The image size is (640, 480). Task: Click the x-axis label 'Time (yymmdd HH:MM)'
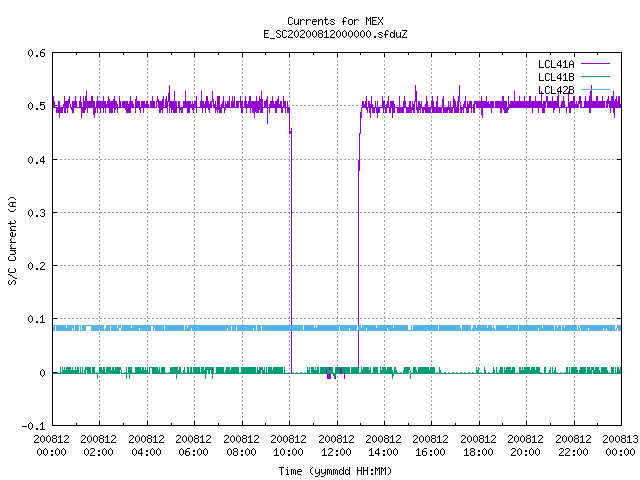click(335, 471)
